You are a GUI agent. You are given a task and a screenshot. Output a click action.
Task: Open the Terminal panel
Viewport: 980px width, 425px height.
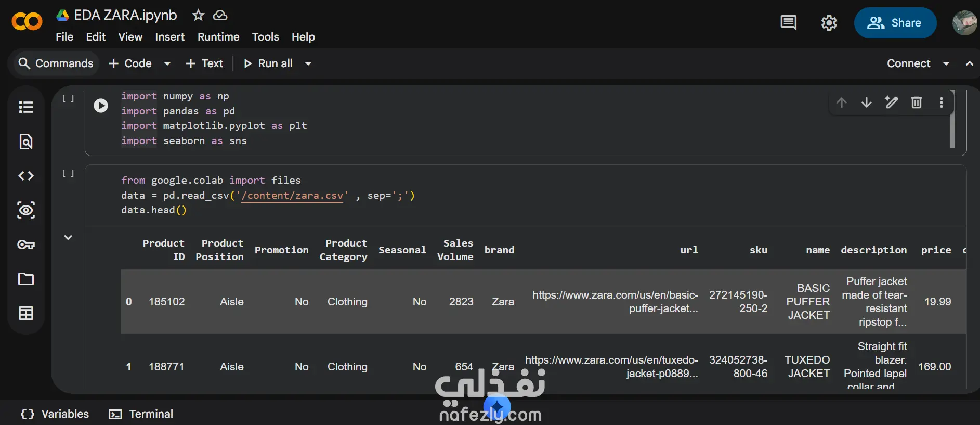point(141,414)
